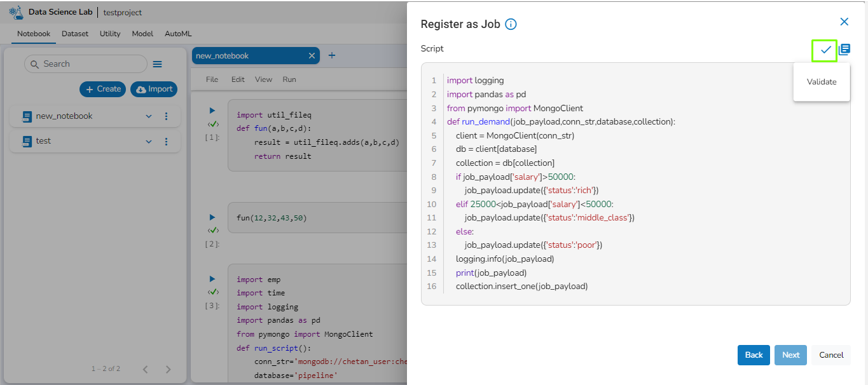Go to next page of notebook list
The image size is (868, 385).
coord(168,369)
